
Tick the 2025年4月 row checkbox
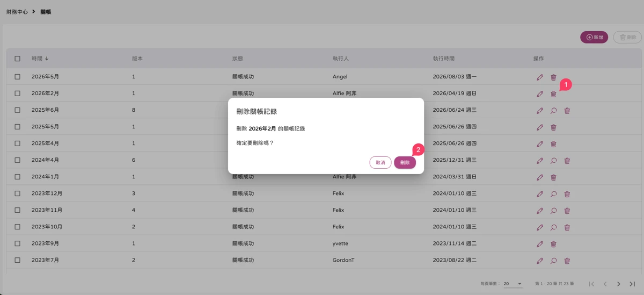click(x=18, y=143)
